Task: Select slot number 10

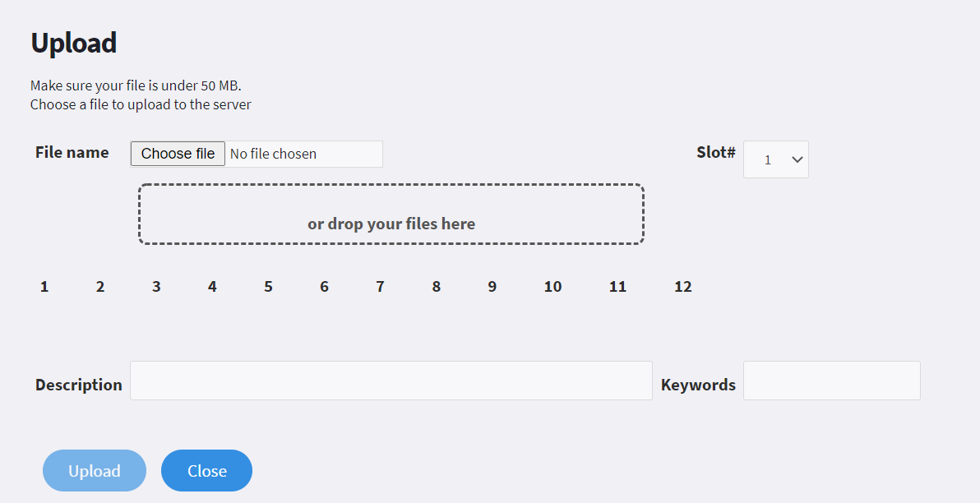Action: click(552, 287)
